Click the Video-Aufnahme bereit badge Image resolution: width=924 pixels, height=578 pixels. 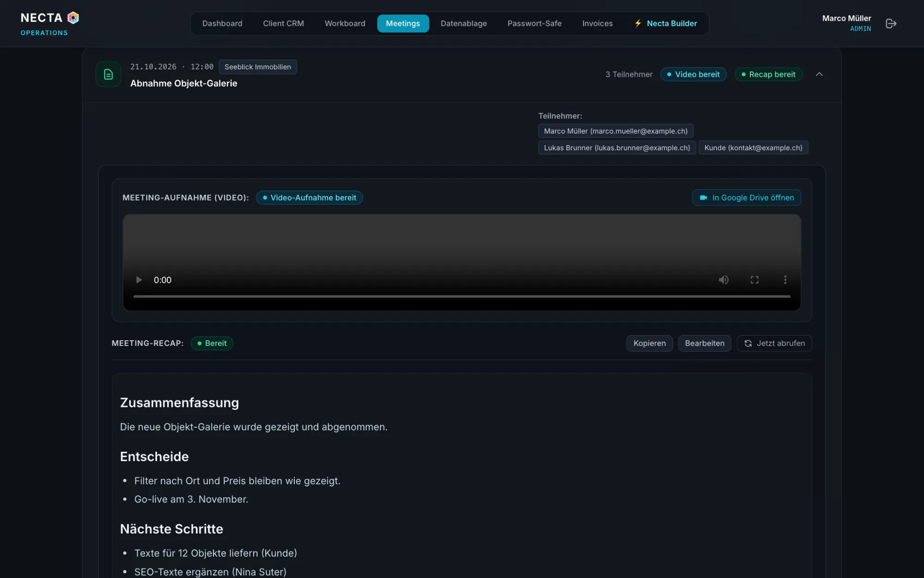click(x=310, y=198)
